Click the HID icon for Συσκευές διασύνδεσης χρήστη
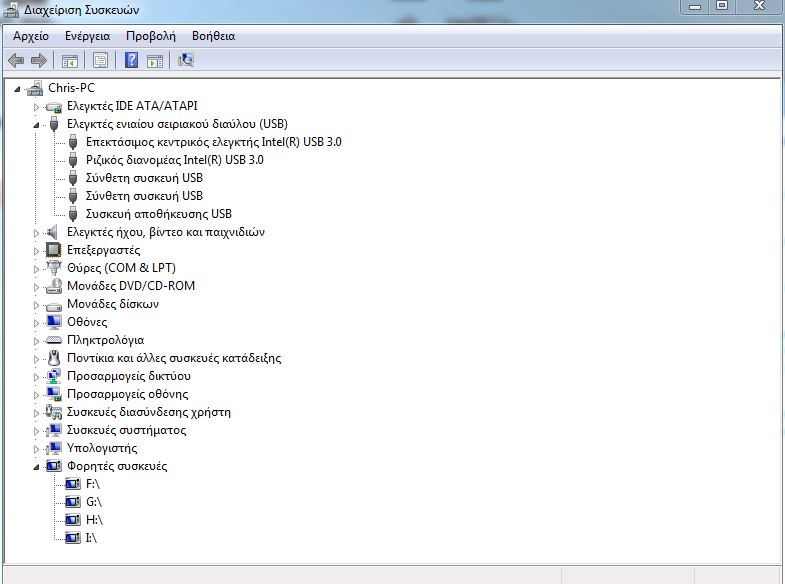The height and width of the screenshot is (584, 785). click(x=54, y=412)
